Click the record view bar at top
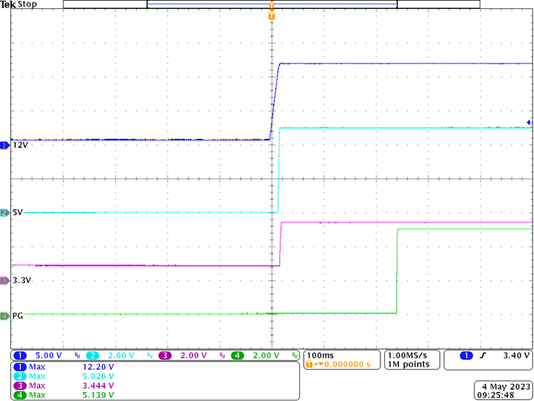This screenshot has height=401, width=534. pos(271,4)
